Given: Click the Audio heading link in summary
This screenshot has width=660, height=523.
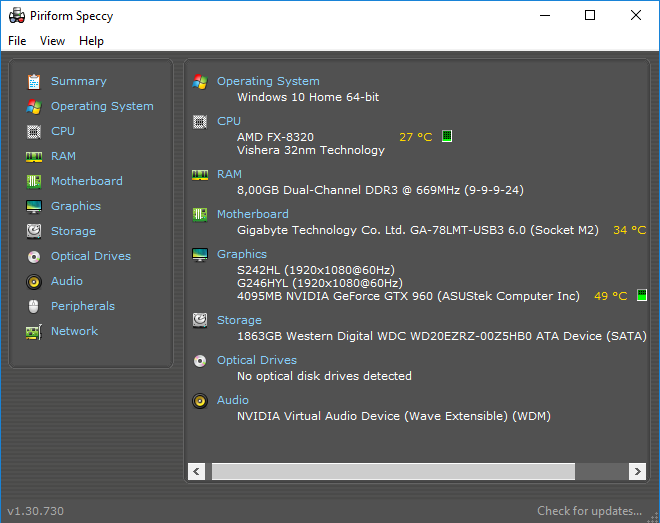Looking at the screenshot, I should point(232,400).
